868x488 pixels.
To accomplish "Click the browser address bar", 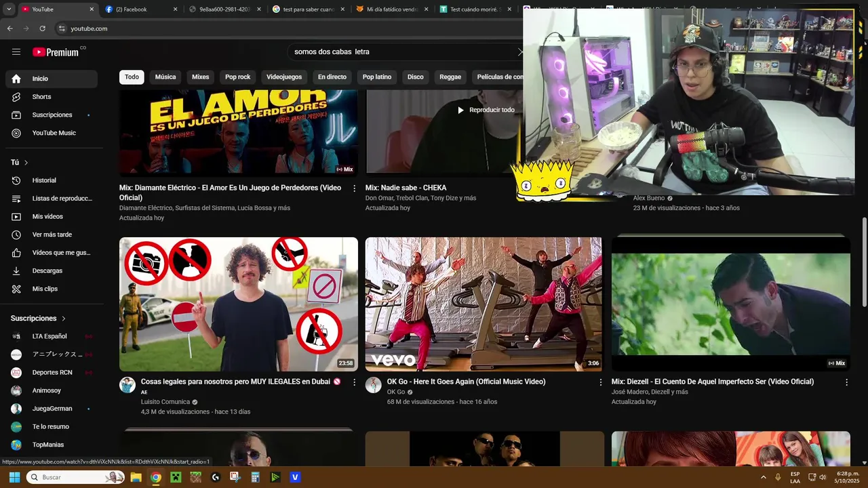I will click(x=292, y=28).
